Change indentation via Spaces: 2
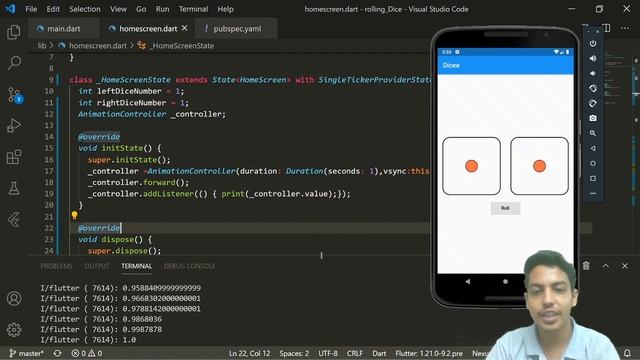 coord(294,353)
